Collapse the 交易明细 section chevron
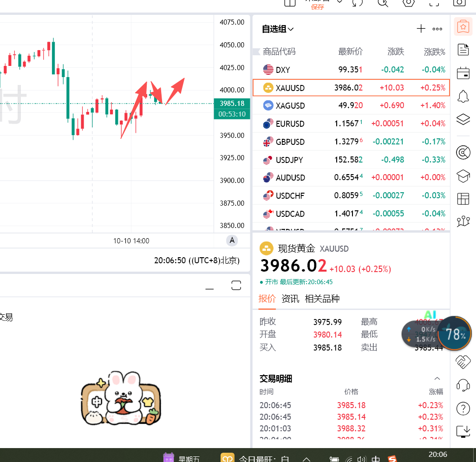The width and height of the screenshot is (476, 462). tap(437, 378)
